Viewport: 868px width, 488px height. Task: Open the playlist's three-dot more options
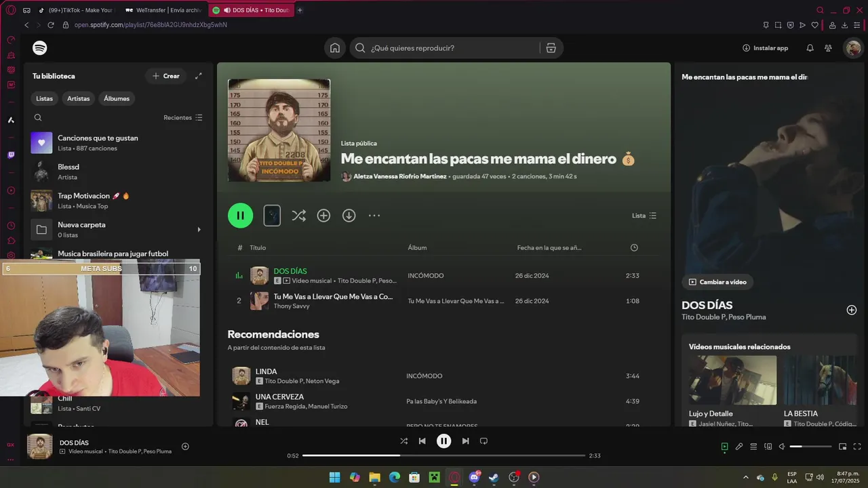pyautogui.click(x=374, y=216)
